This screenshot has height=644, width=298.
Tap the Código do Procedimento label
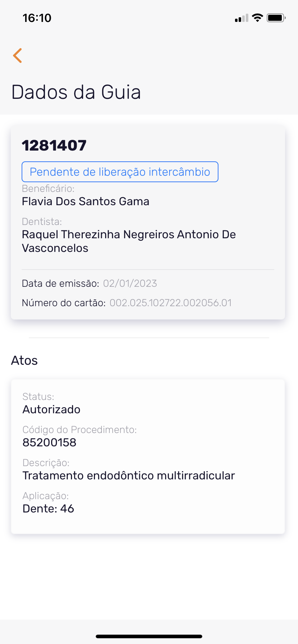point(80,430)
